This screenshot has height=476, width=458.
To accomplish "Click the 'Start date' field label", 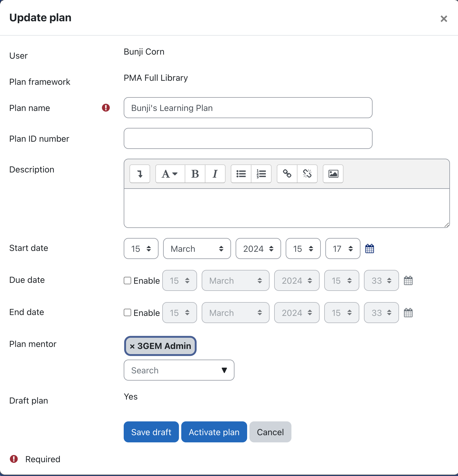I will [x=29, y=248].
